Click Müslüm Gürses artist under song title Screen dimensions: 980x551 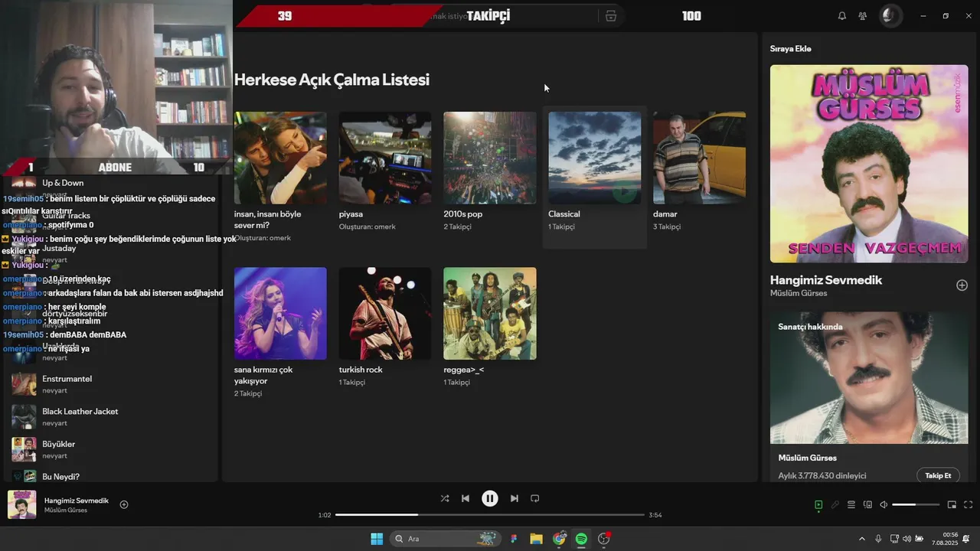click(799, 293)
